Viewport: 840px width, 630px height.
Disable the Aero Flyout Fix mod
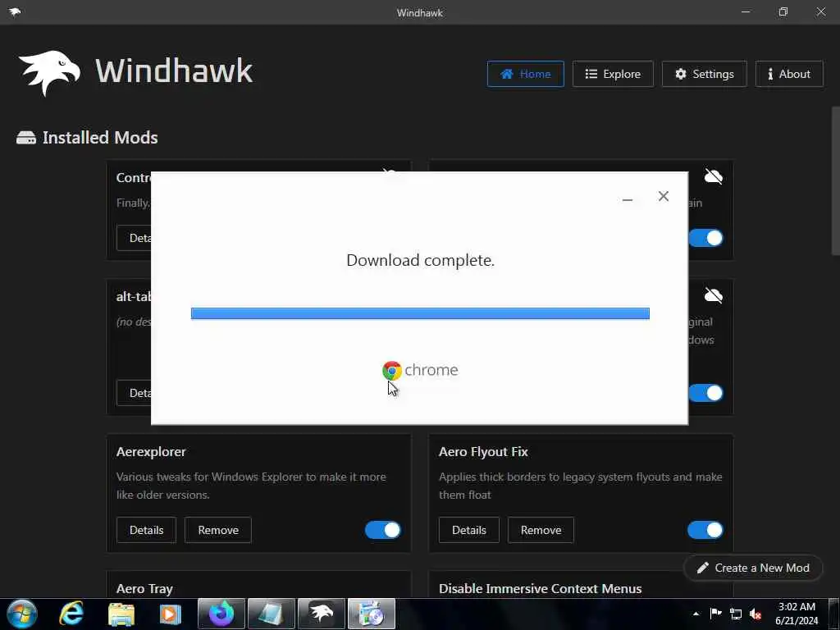click(705, 530)
